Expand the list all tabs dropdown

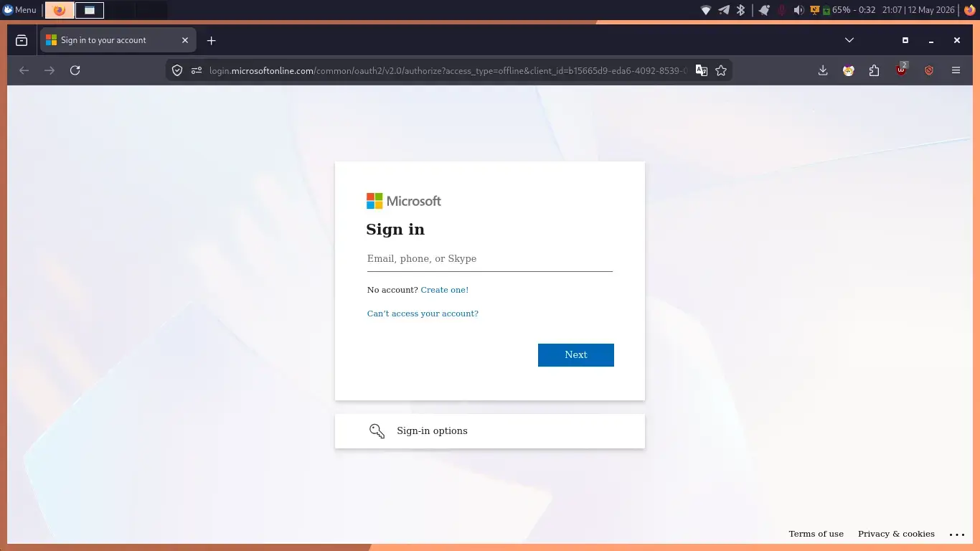point(849,40)
